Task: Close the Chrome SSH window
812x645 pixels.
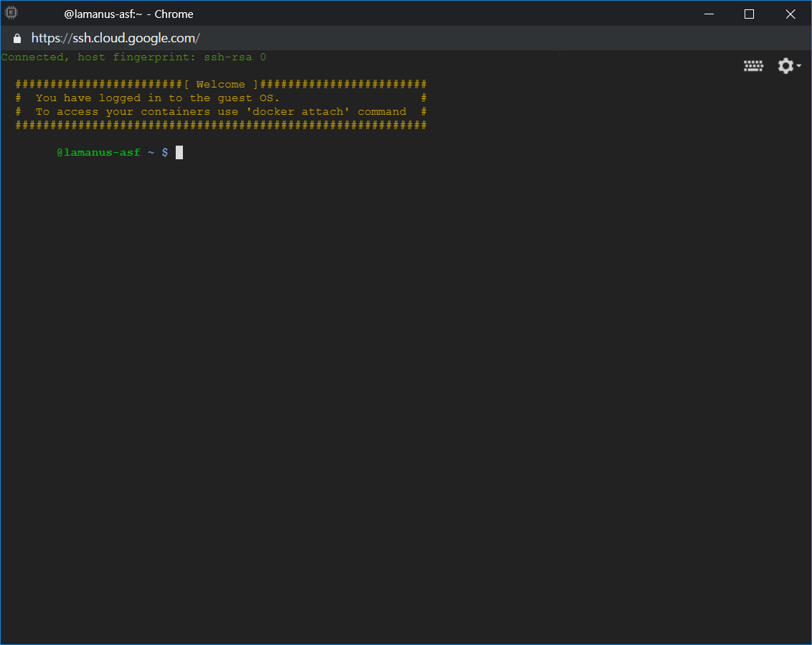Action: 790,14
